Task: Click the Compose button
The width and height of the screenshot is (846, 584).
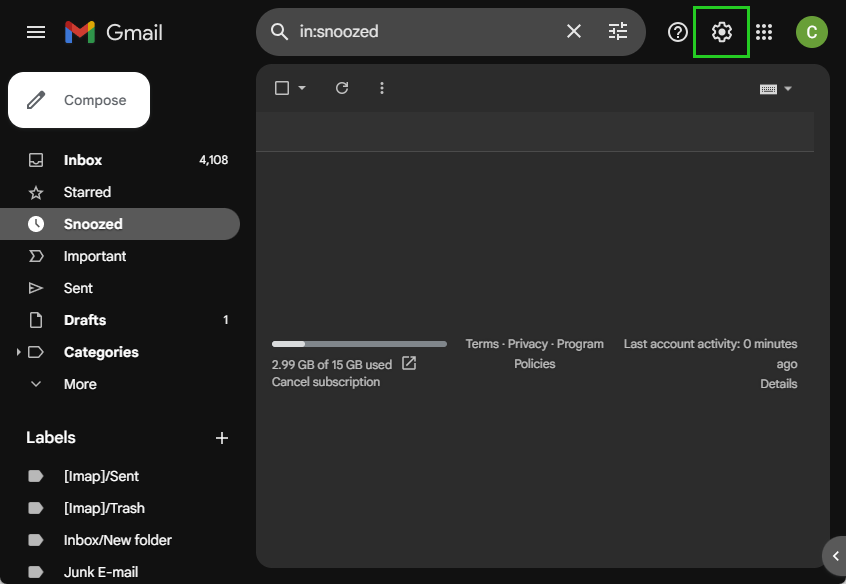Action: pos(79,100)
